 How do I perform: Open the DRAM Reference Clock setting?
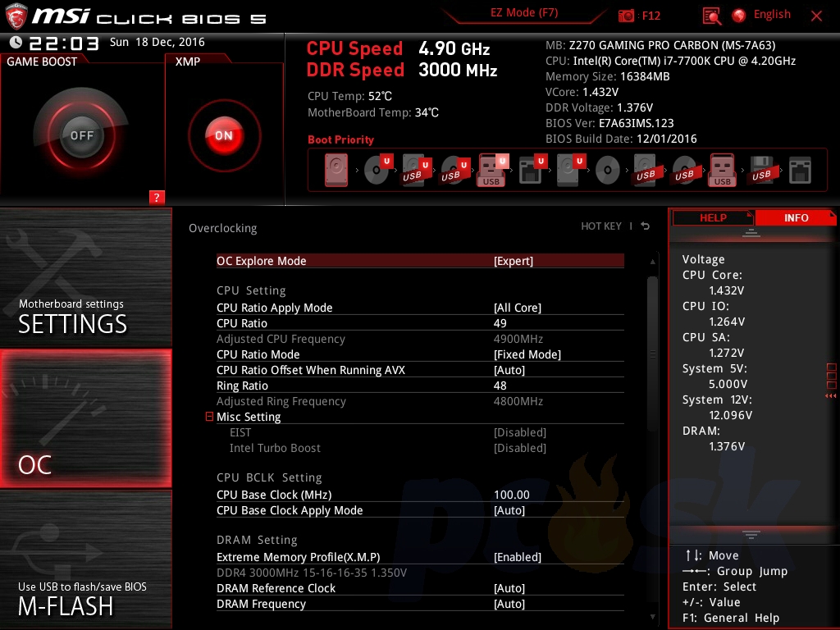pos(420,587)
